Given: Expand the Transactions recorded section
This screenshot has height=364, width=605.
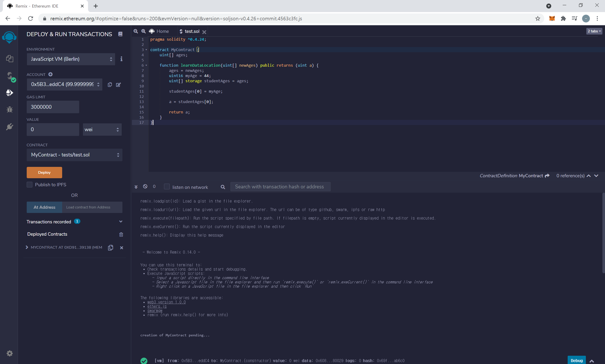Looking at the screenshot, I should pos(121,221).
